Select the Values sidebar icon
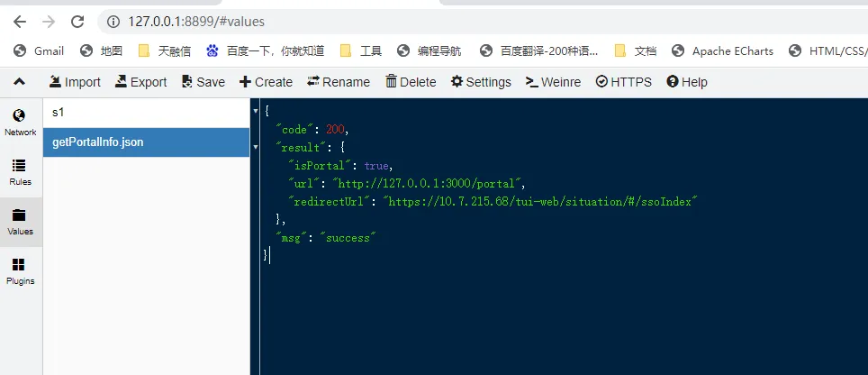Image resolution: width=868 pixels, height=375 pixels. [20, 222]
